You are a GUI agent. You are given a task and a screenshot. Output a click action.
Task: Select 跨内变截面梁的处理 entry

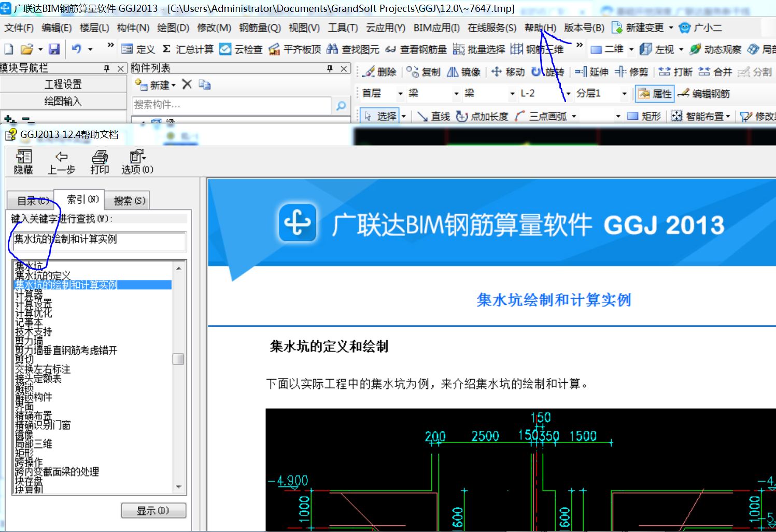[x=57, y=472]
